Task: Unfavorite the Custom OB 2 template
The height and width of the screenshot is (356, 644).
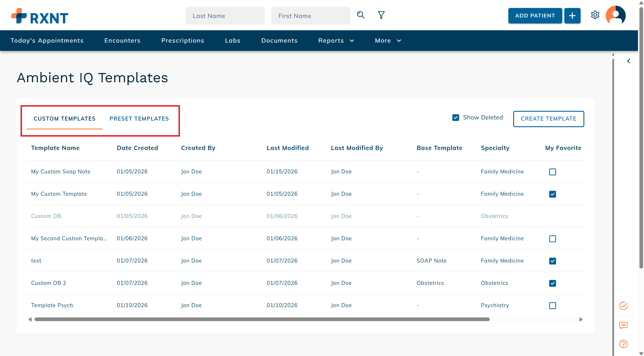Action: tap(552, 283)
